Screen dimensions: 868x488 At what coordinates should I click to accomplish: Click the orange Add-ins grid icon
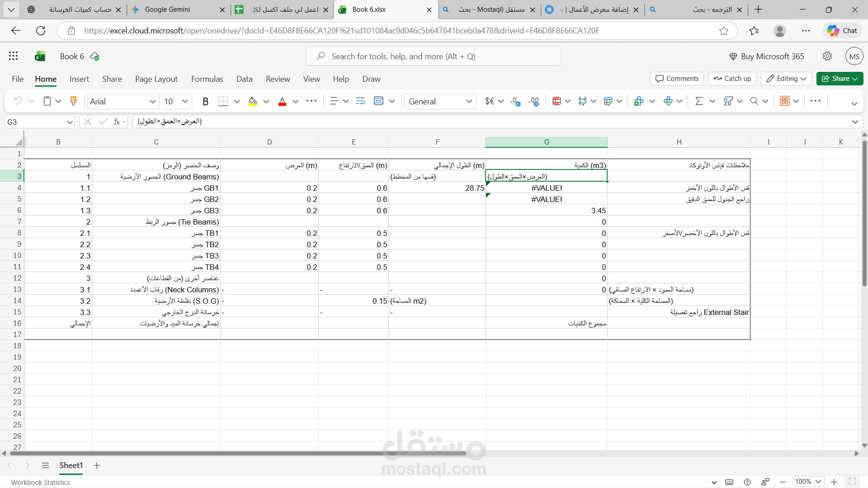(785, 101)
